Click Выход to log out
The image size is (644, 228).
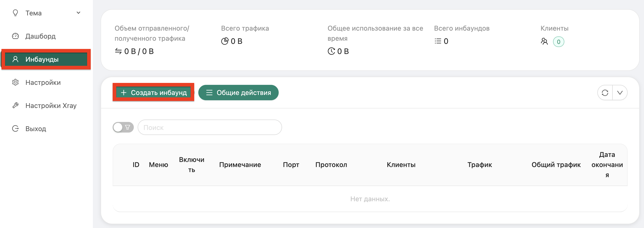35,128
